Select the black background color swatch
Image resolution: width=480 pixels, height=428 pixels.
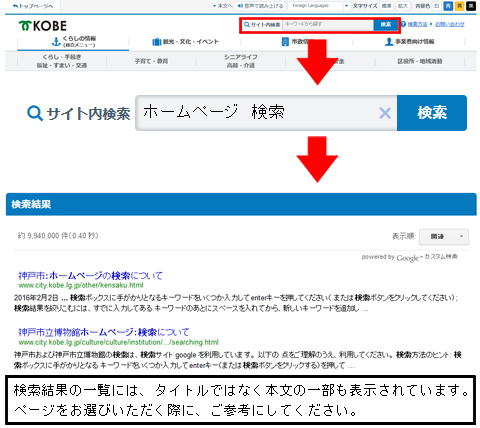pos(471,6)
